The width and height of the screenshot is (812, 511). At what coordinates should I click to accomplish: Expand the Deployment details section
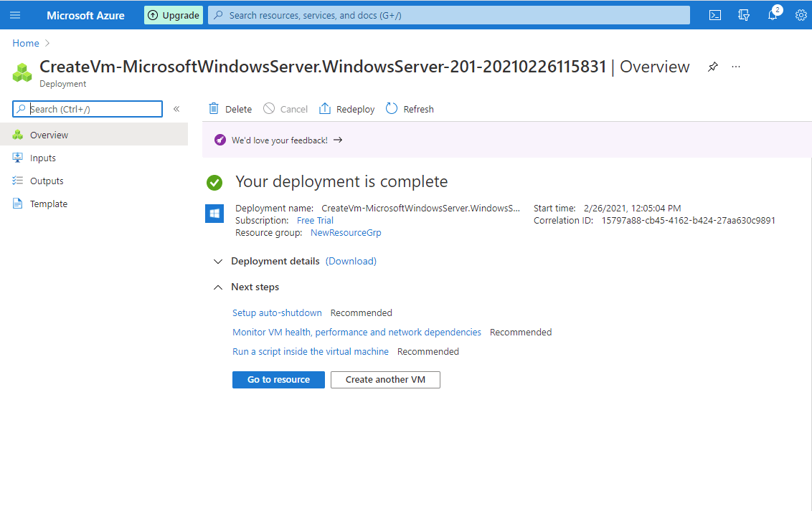coord(218,262)
